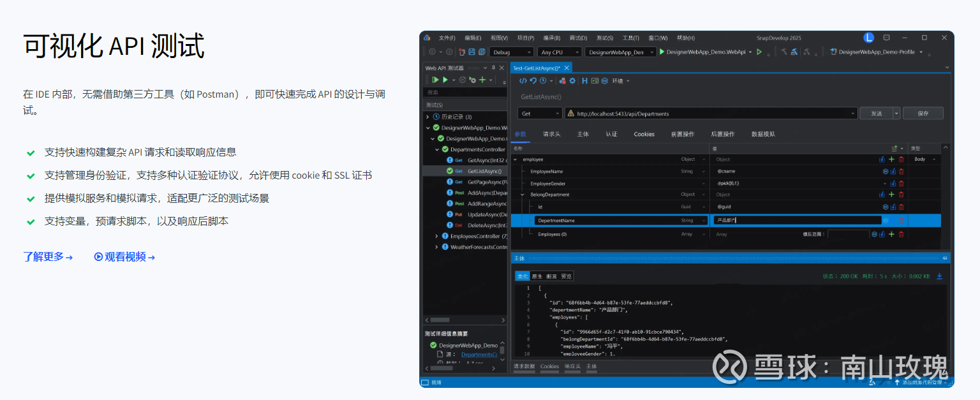
Task: Open the 工具(T) menu
Action: point(630,38)
